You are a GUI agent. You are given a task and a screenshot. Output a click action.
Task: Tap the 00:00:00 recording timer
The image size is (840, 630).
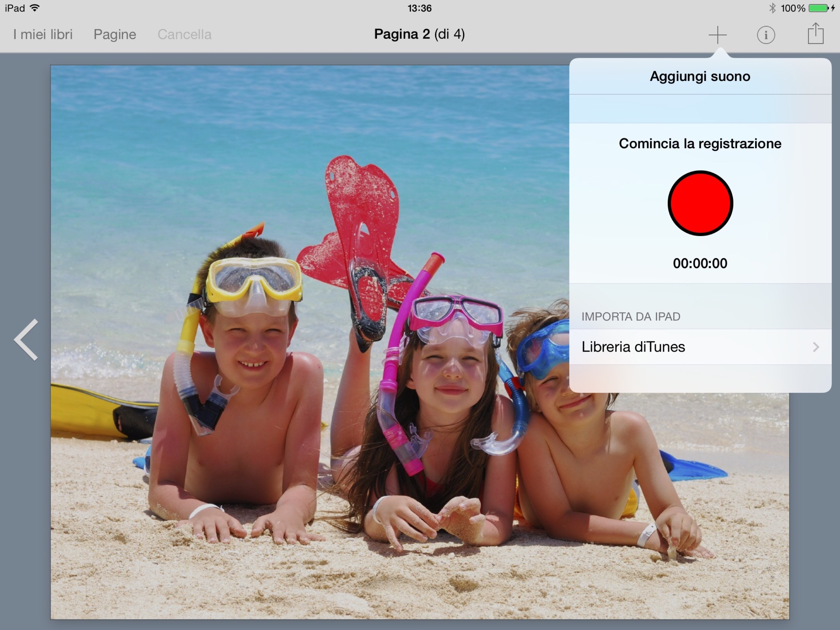pos(699,263)
